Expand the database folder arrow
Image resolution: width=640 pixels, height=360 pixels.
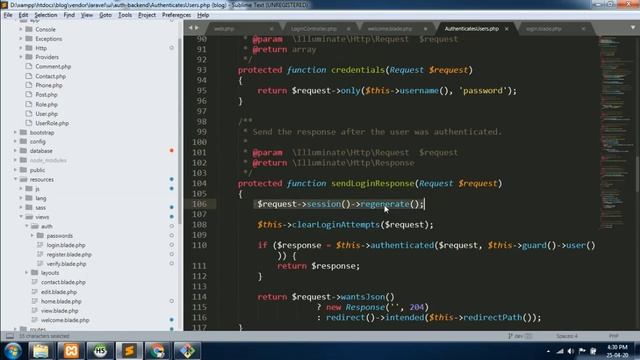click(x=16, y=151)
